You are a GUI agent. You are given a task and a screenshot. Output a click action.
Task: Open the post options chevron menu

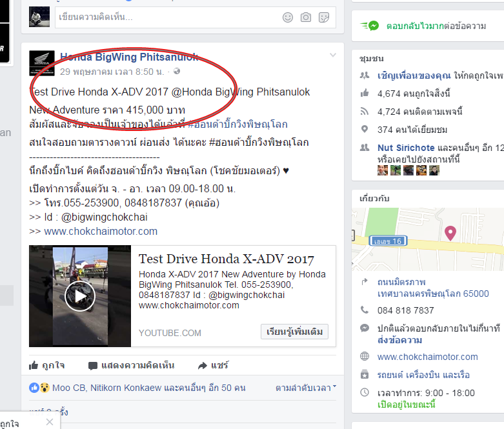pos(333,55)
